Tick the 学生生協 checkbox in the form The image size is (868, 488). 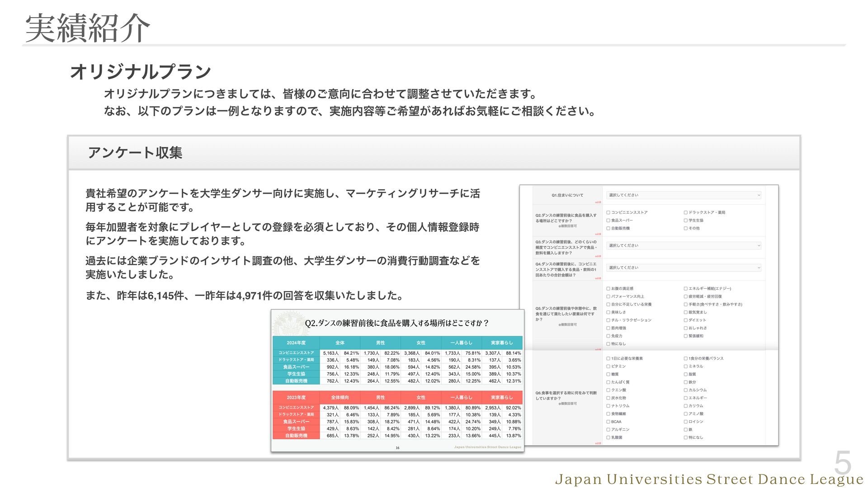(686, 221)
